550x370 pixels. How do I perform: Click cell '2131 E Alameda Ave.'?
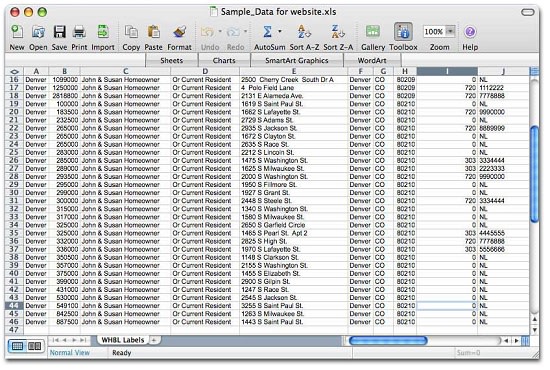294,96
